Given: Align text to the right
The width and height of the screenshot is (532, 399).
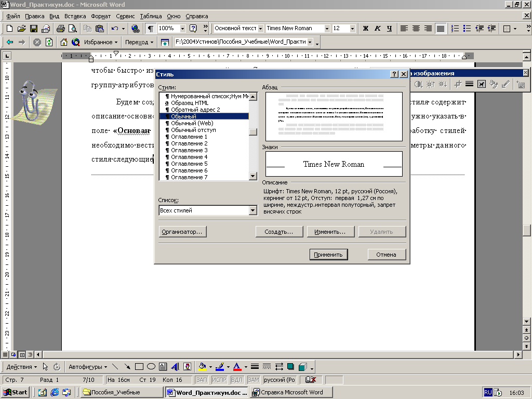Looking at the screenshot, I should pyautogui.click(x=428, y=29).
